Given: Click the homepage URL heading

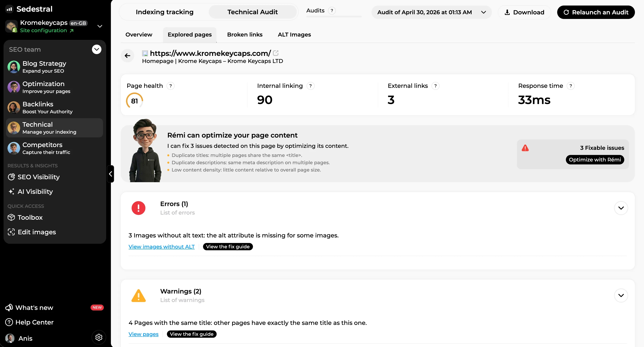Looking at the screenshot, I should point(210,53).
